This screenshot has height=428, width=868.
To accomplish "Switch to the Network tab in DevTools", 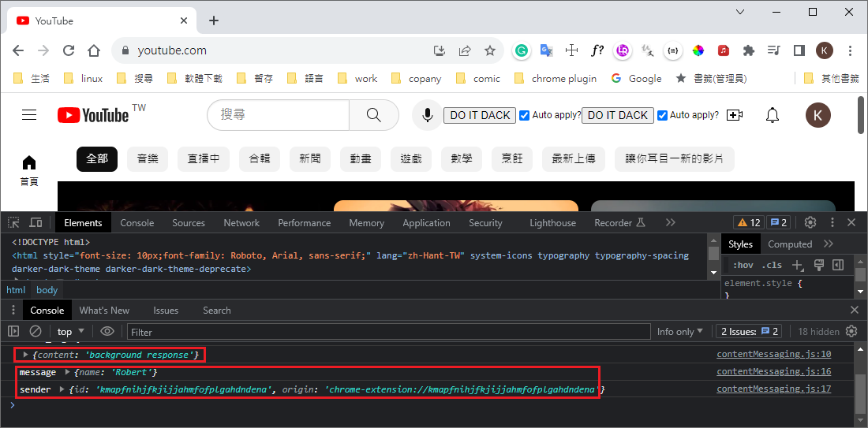I will point(241,223).
